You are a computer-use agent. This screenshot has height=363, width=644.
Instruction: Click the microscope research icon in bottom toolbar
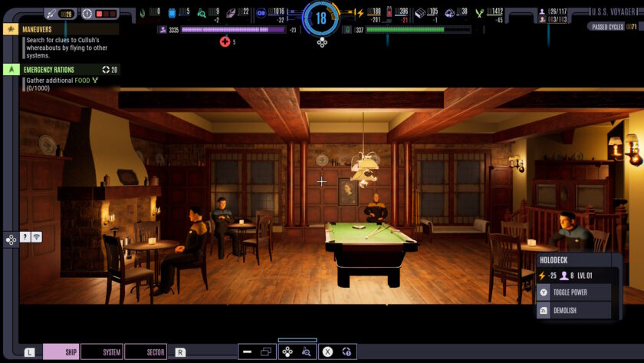306,352
